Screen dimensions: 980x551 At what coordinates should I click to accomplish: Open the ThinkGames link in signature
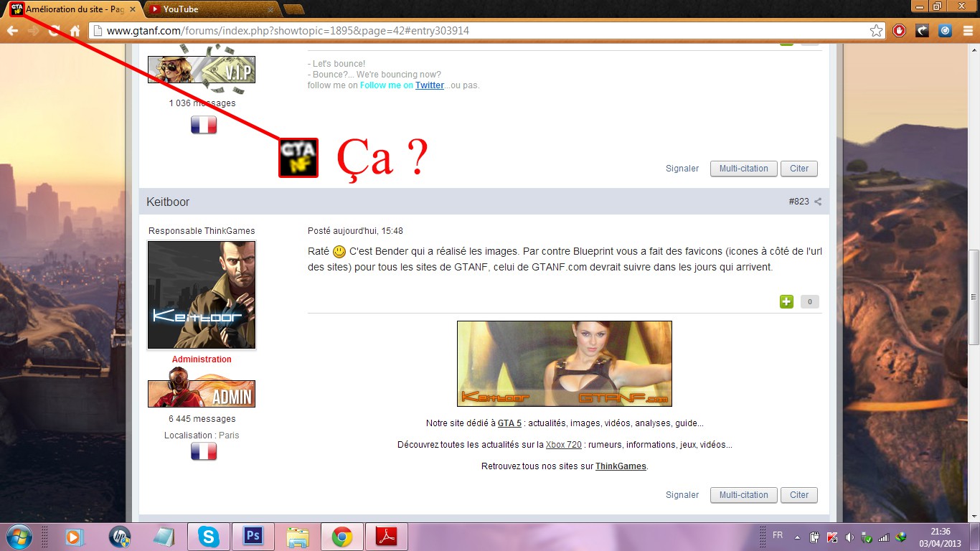621,466
